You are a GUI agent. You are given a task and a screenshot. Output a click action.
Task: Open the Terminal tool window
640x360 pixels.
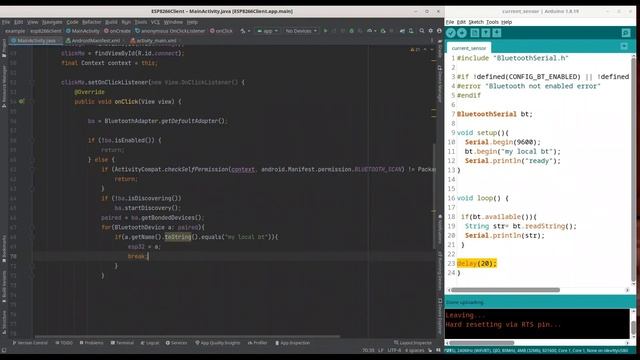point(122,343)
